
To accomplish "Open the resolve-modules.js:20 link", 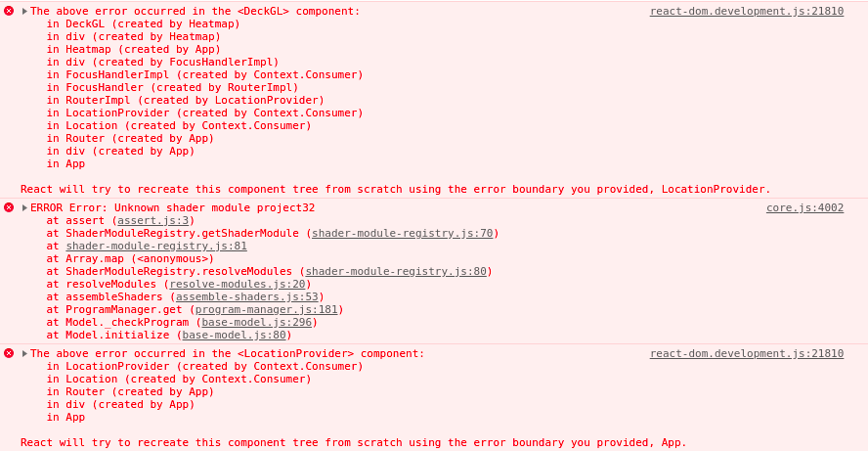I will [x=238, y=285].
